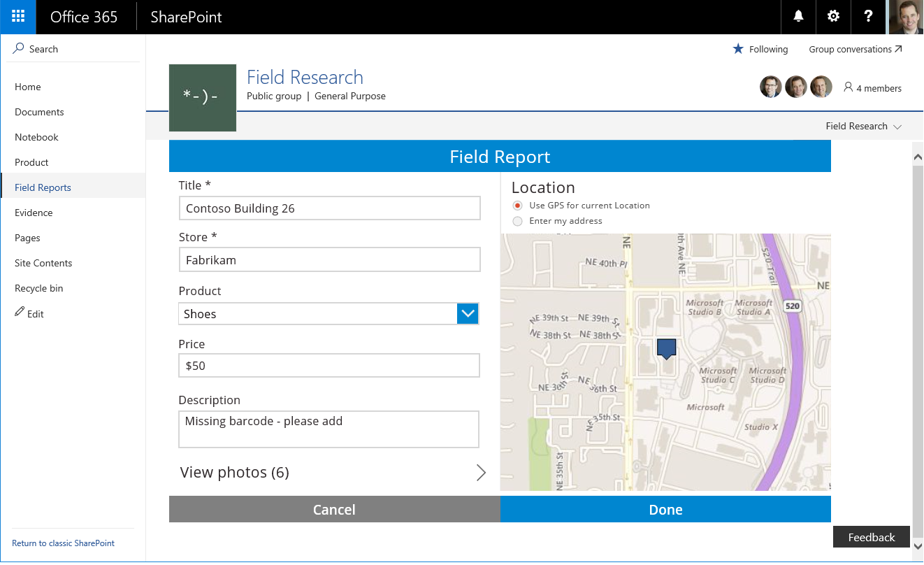Click Return to classic SharePoint link
The image size is (924, 565).
coord(63,543)
